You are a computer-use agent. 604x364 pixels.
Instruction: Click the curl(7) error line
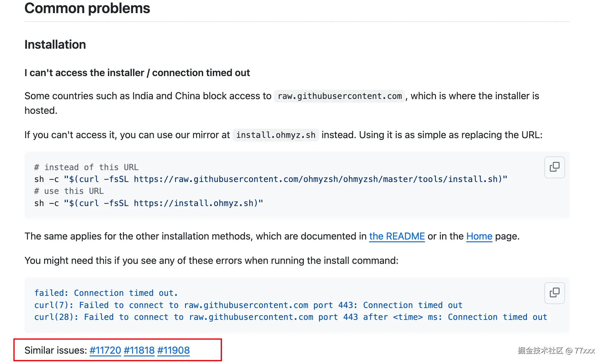point(248,305)
